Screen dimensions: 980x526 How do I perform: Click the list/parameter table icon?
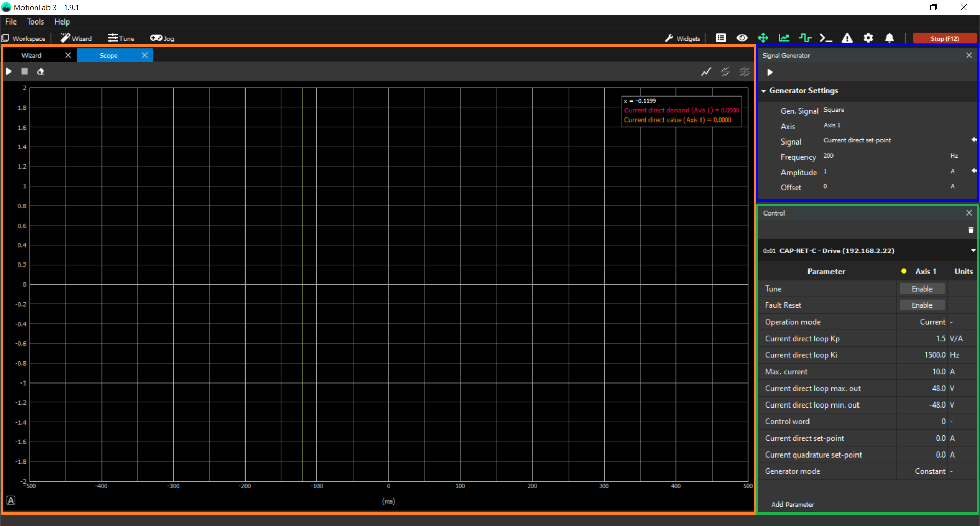click(x=721, y=38)
